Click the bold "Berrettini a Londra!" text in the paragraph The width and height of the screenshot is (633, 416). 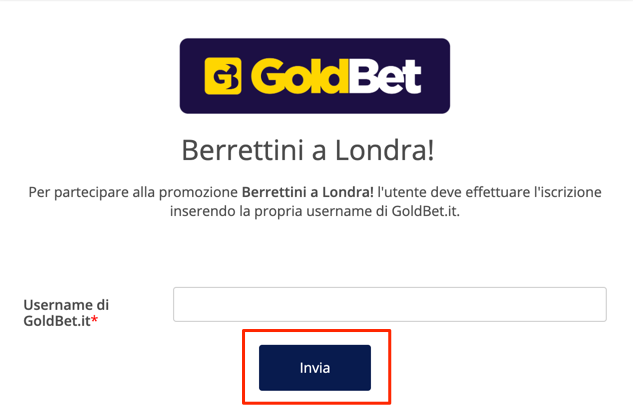308,192
